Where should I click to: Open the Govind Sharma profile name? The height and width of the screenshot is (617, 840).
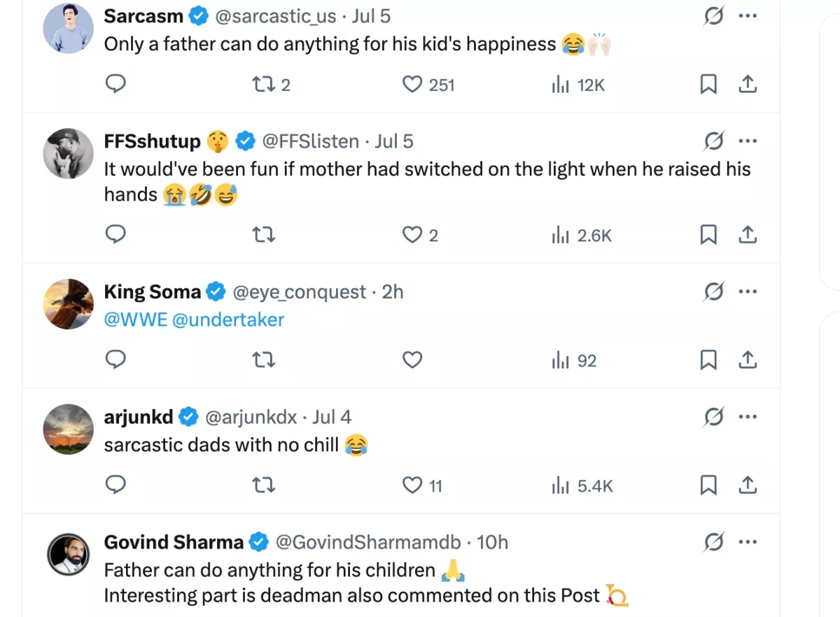(x=174, y=542)
